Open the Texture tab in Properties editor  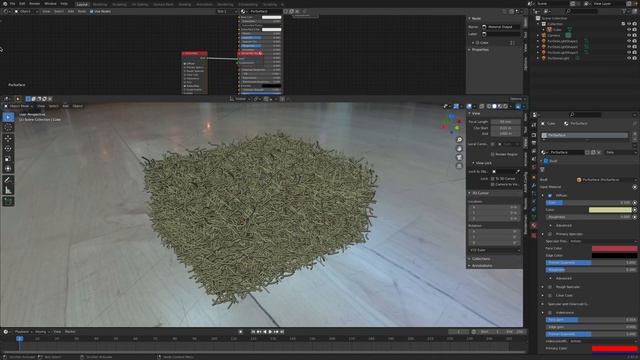click(534, 236)
